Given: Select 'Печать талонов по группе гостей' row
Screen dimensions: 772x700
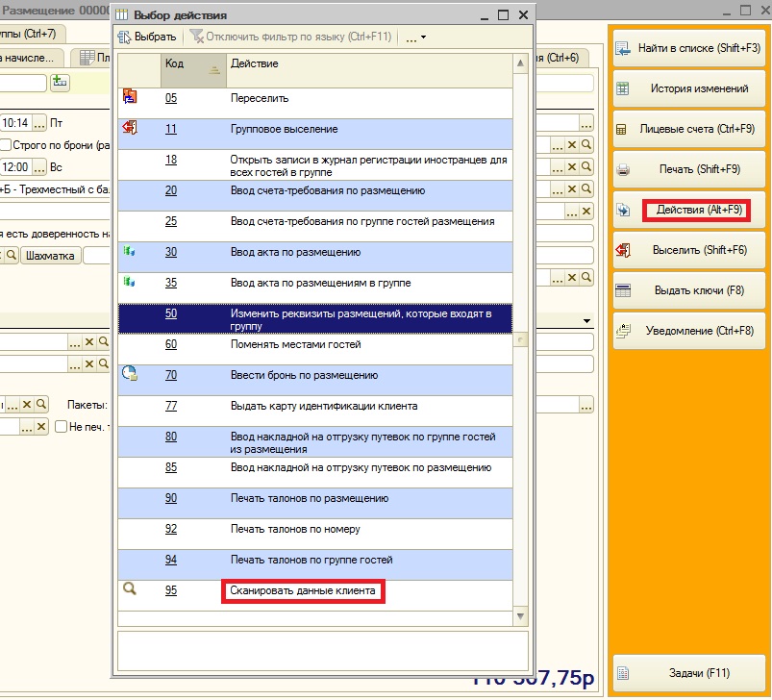Looking at the screenshot, I should [315, 564].
